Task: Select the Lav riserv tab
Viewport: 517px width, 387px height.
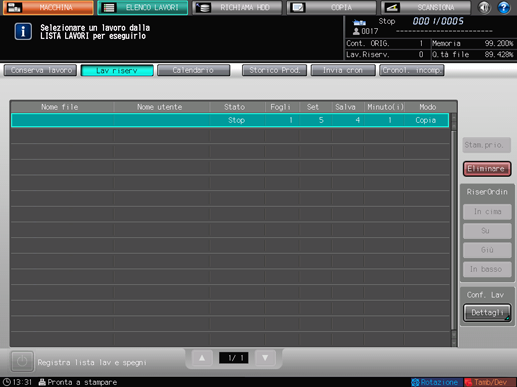Action: (117, 70)
